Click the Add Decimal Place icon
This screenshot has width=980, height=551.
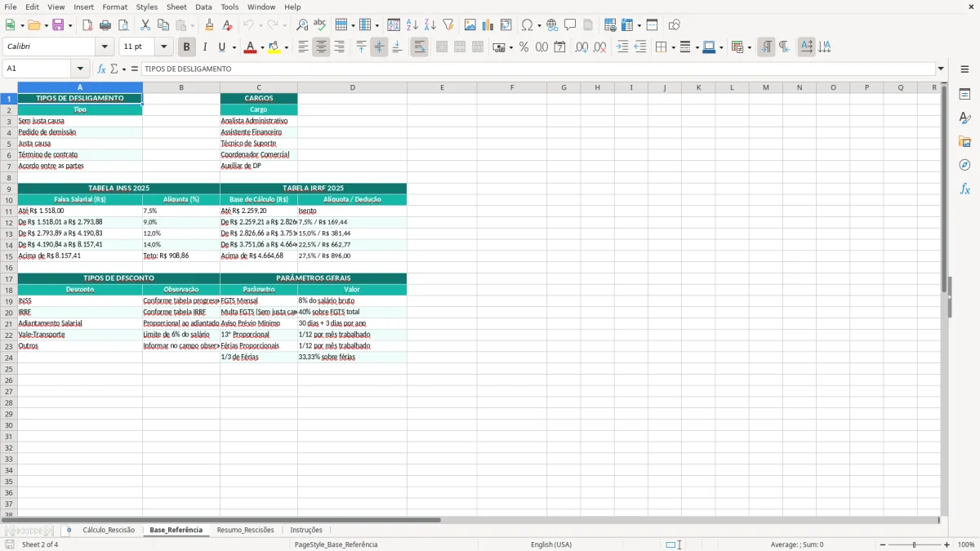pos(581,47)
